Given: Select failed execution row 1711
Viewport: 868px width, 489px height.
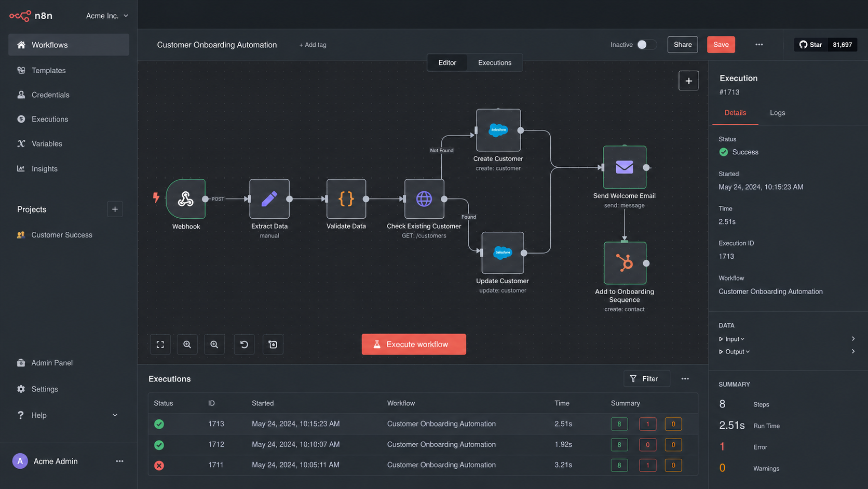Looking at the screenshot, I should coord(423,465).
